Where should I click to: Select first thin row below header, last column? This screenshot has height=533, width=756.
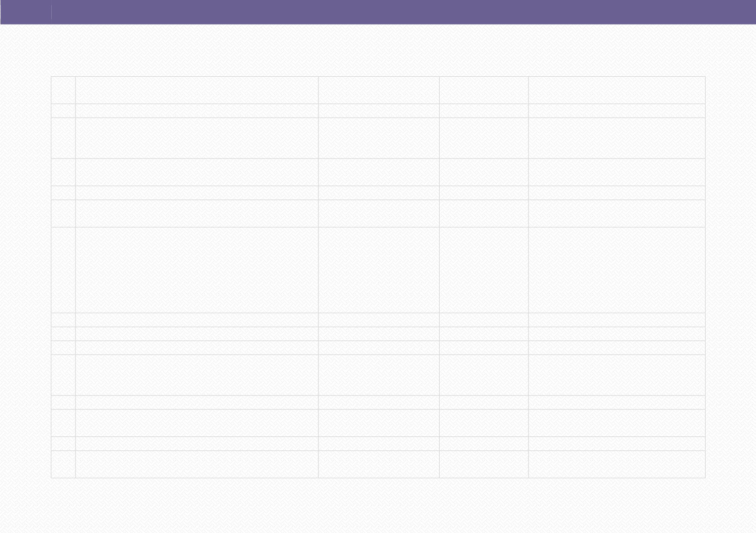[617, 111]
